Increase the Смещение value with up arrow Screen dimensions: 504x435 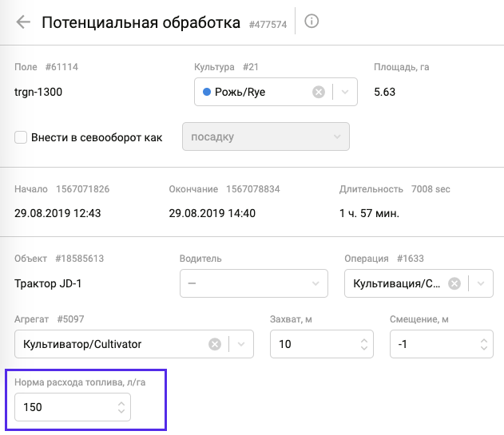484,339
